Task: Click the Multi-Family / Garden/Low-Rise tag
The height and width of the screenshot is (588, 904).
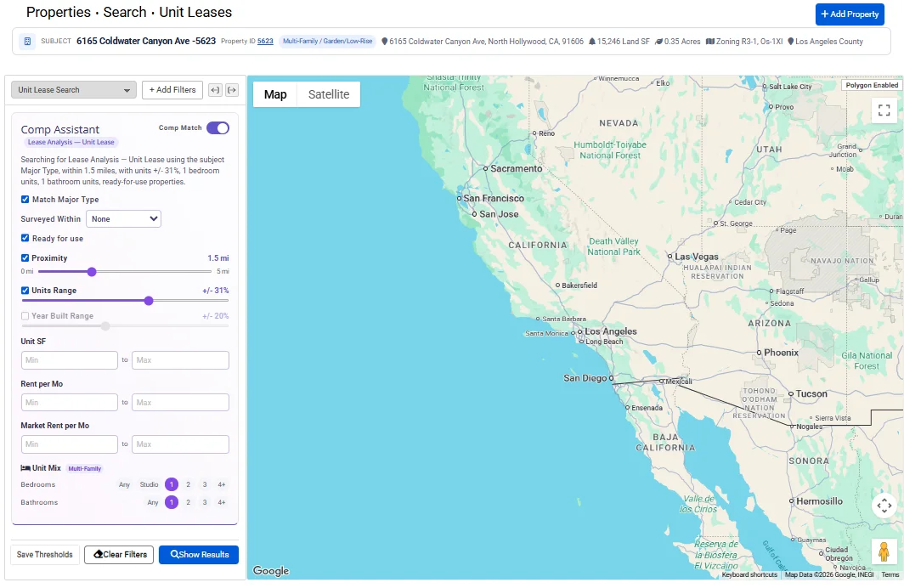Action: click(x=327, y=42)
